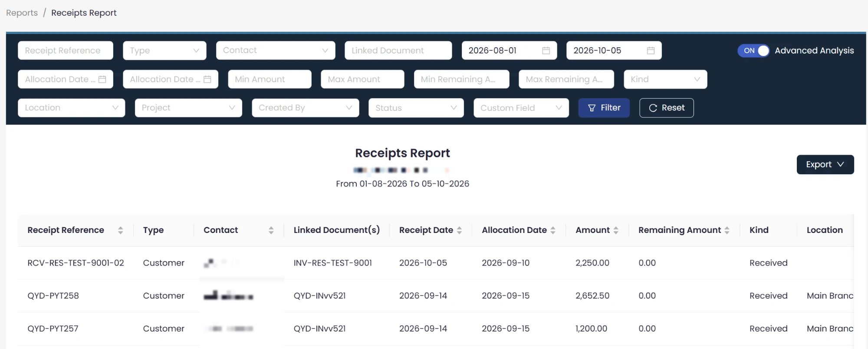
Task: Click receipt reference QYD-PYT258
Action: coord(53,296)
